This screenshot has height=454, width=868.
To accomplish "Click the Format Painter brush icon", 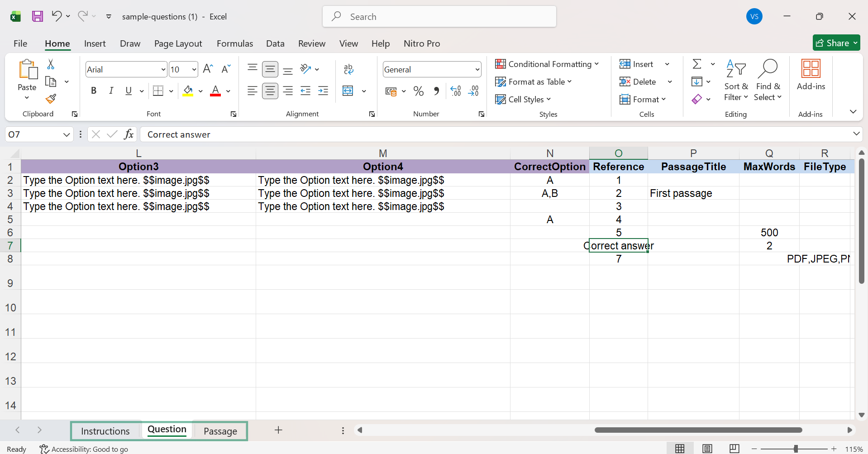I will click(x=51, y=99).
